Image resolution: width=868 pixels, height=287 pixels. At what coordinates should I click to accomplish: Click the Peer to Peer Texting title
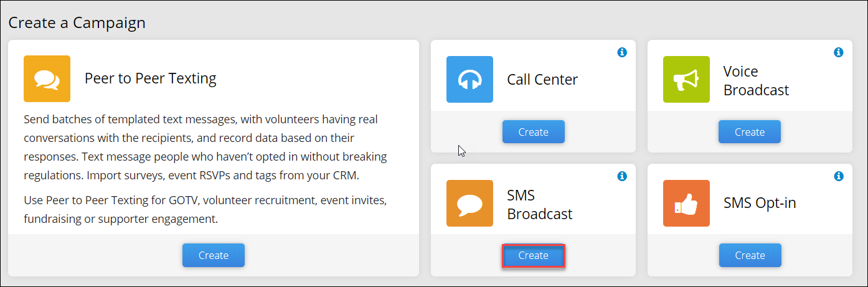click(x=151, y=78)
